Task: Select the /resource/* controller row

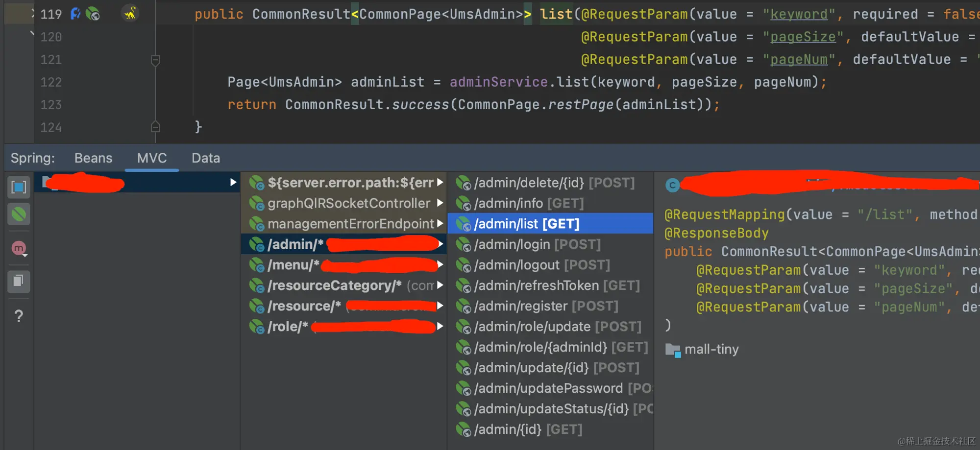Action: pyautogui.click(x=344, y=306)
